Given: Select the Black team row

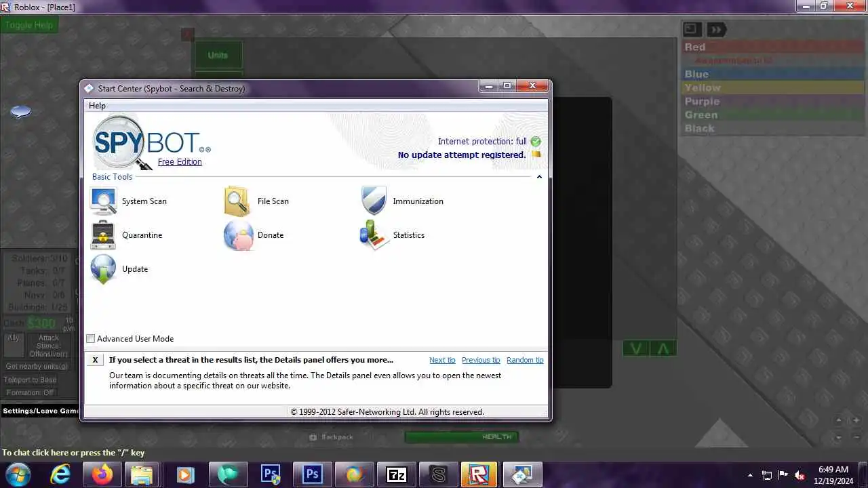Looking at the screenshot, I should point(772,128).
